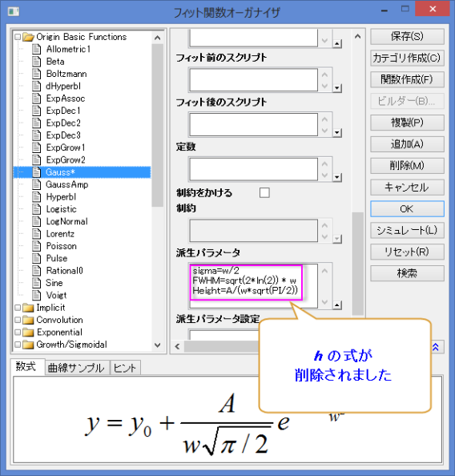Click the Logistic function document icon
Viewport: 455px width, 476px height.
point(36,209)
